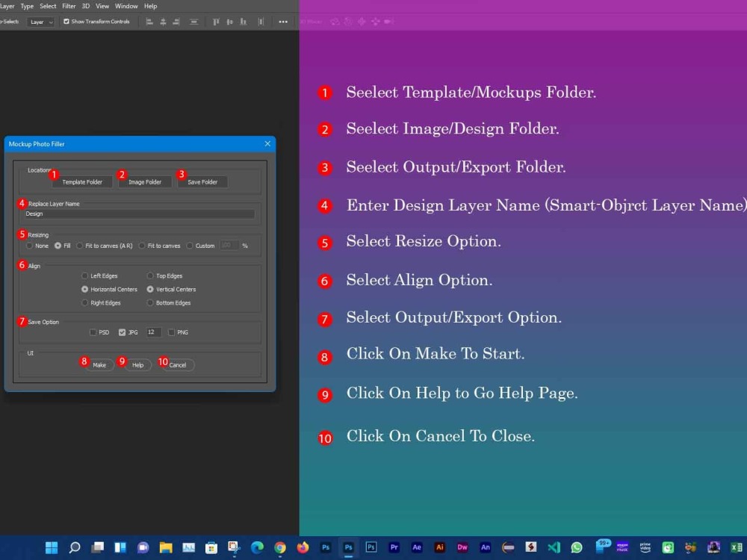
Task: Toggle the JPG save checkbox
Action: [122, 332]
